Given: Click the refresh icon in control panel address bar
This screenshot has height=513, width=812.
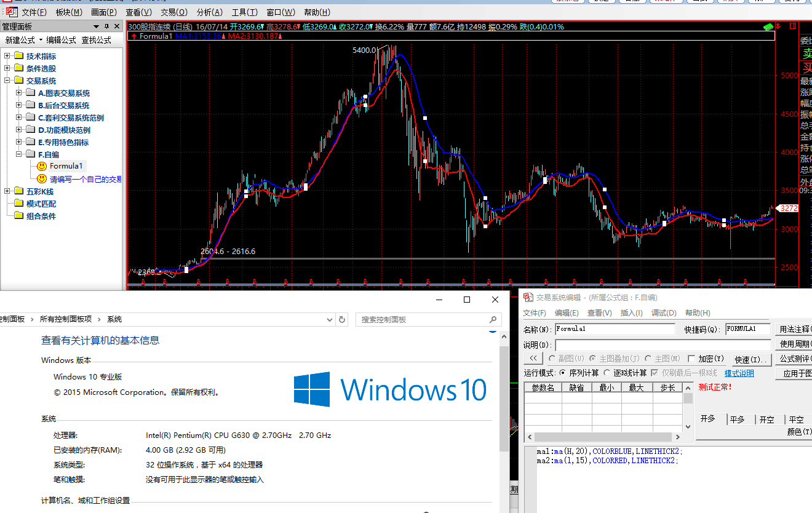Looking at the screenshot, I should [342, 319].
